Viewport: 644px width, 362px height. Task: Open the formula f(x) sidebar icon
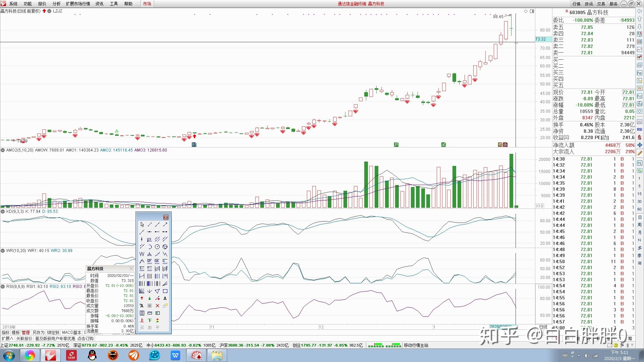coord(640,104)
